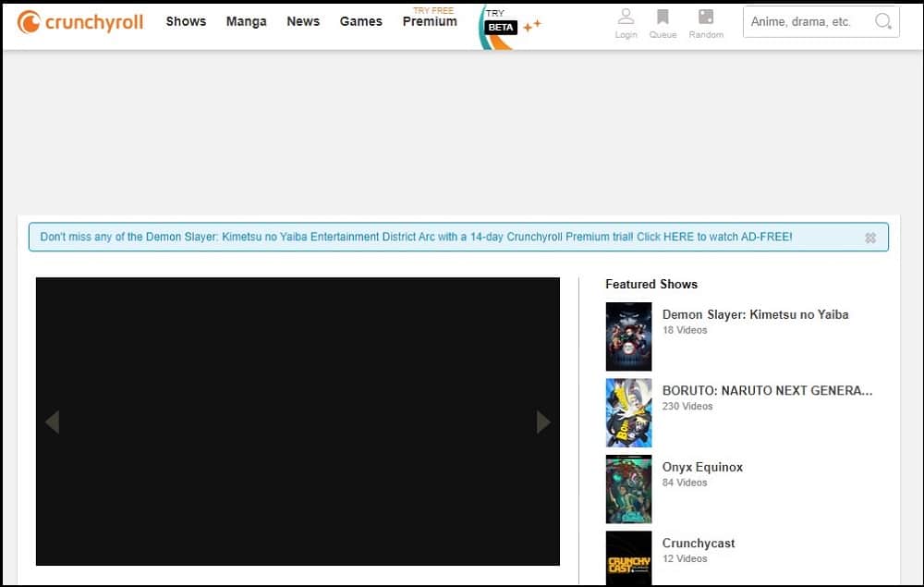The height and width of the screenshot is (587, 924).
Task: Click the Onyx Equinox poster thumbnail
Action: pos(628,489)
